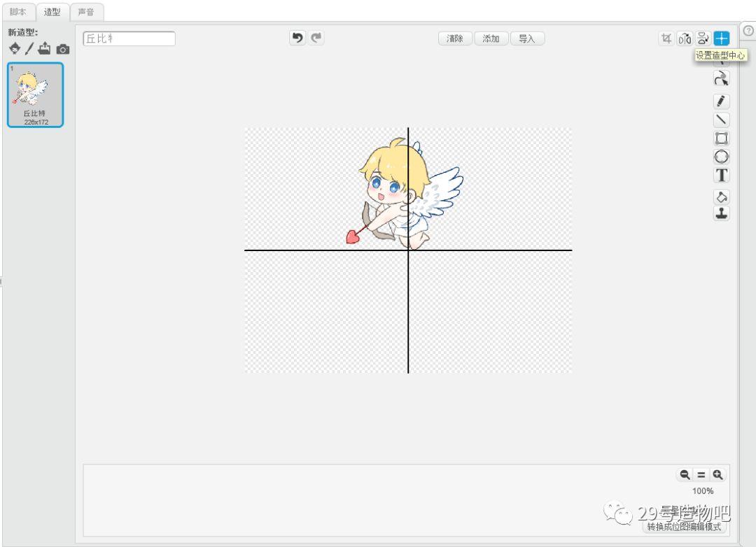
Task: Click the 导入 button
Action: click(x=527, y=38)
